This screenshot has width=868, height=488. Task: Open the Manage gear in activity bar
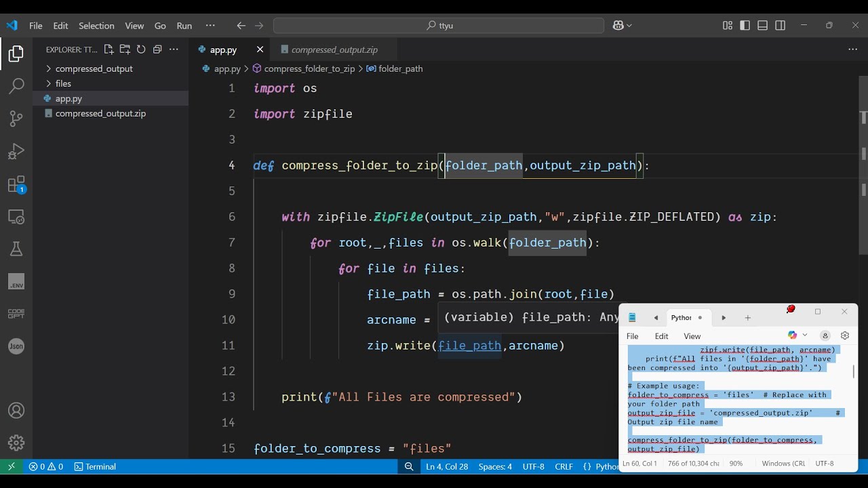16,443
